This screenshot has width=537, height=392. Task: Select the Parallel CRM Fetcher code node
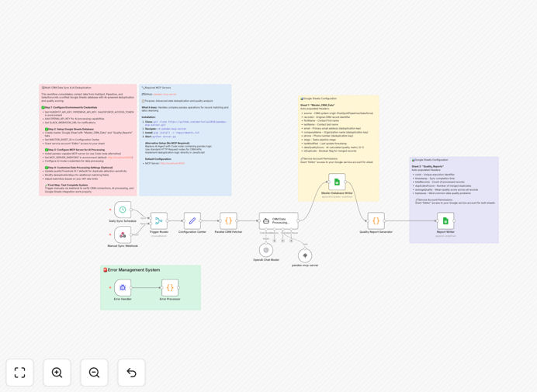point(228,220)
